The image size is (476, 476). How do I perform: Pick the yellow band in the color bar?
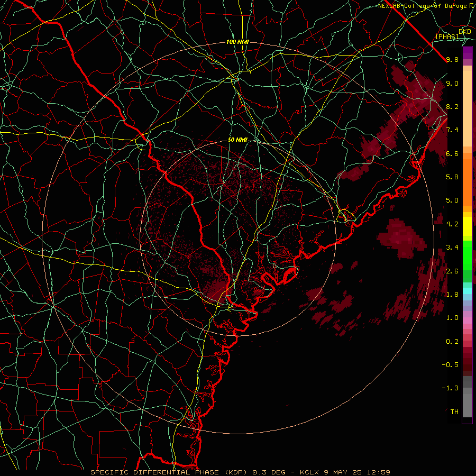467,226
